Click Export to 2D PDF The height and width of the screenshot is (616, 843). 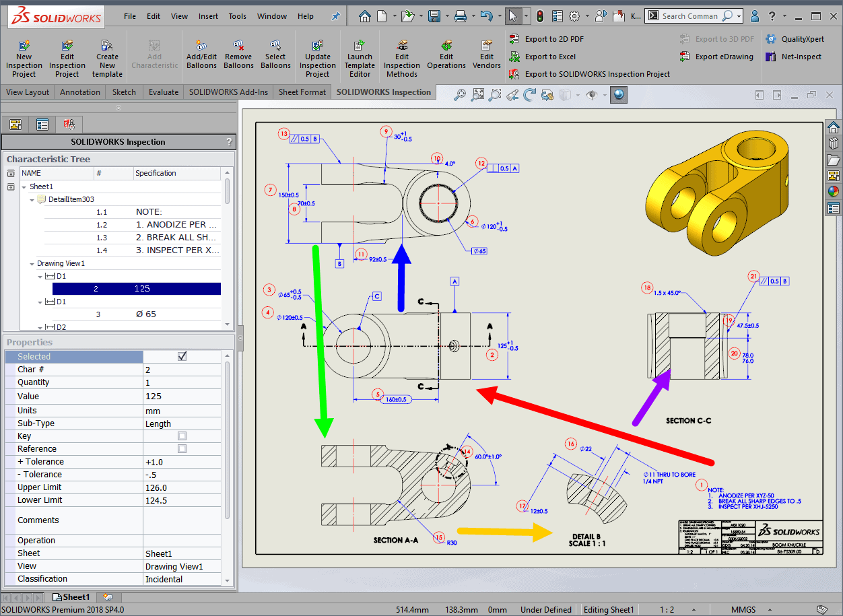point(553,39)
